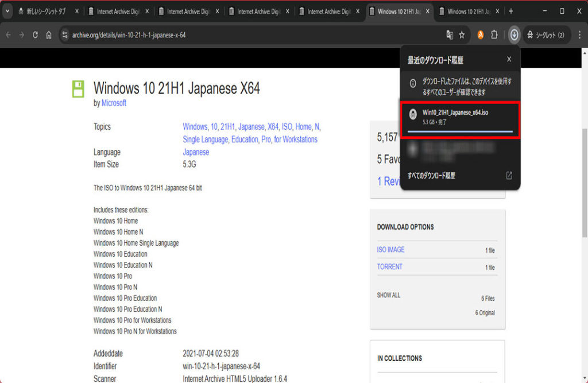Open the ISO IMAGE download link

(x=390, y=250)
